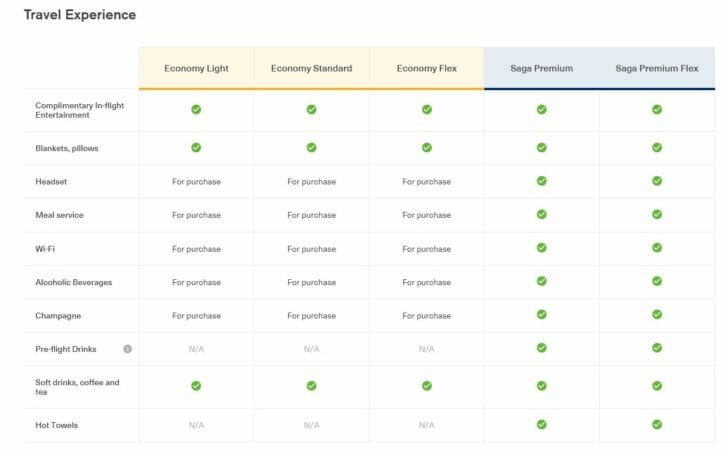The width and height of the screenshot is (728, 452).
Task: Click Economy Light N/A in Hot Towels row
Action: click(196, 425)
